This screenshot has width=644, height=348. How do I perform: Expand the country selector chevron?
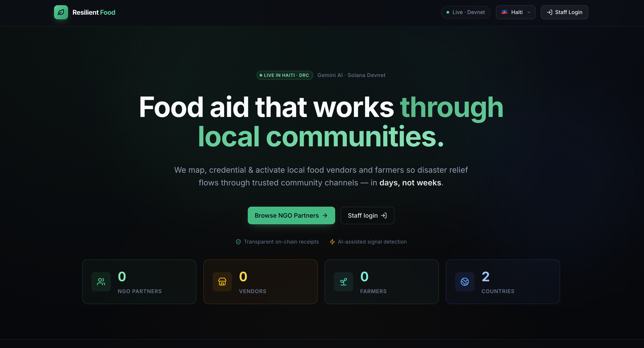pos(529,12)
